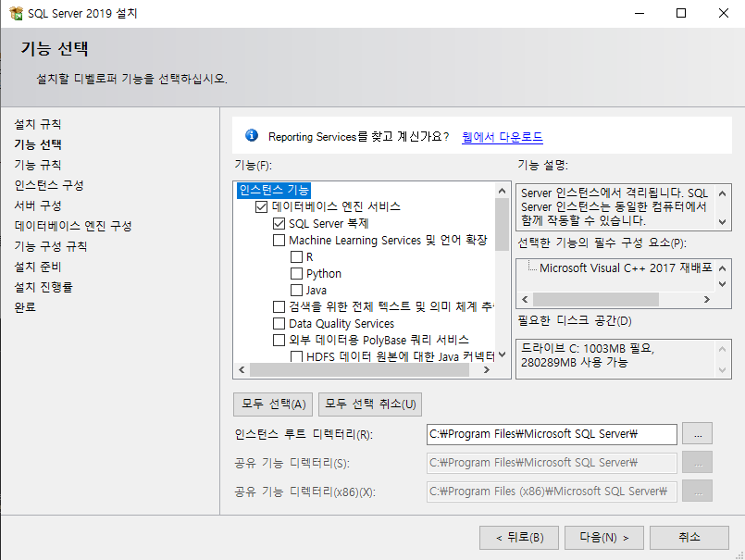Minimize the SQL Server 2019 설치 window
Image resolution: width=745 pixels, height=560 pixels.
point(639,13)
